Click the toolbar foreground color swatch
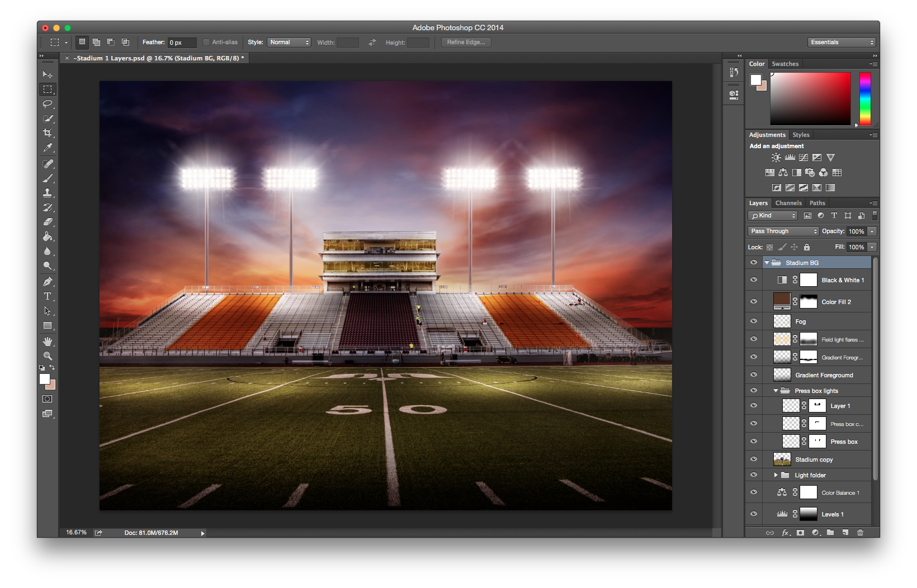 pyautogui.click(x=45, y=379)
